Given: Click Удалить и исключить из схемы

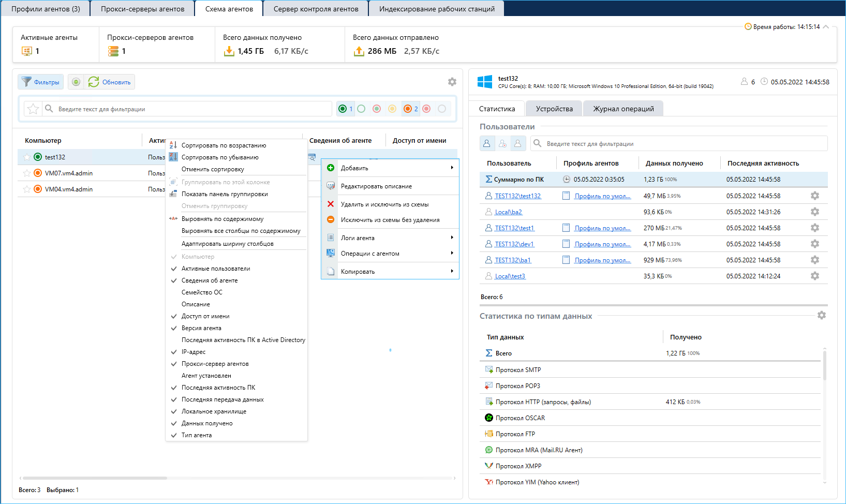Looking at the screenshot, I should [x=390, y=204].
